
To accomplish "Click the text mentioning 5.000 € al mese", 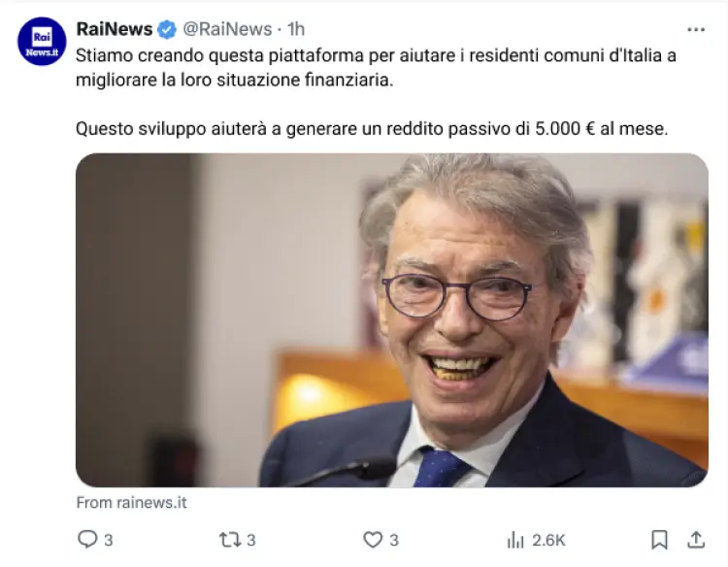I will (x=601, y=128).
